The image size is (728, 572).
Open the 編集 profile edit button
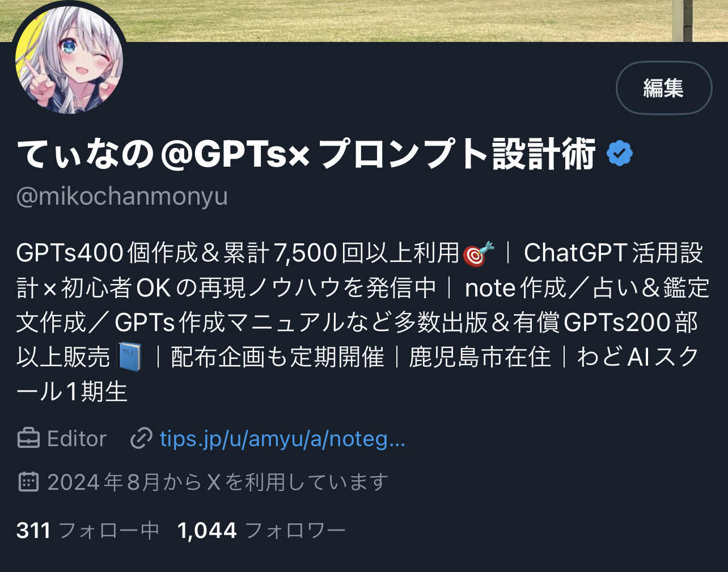coord(664,88)
